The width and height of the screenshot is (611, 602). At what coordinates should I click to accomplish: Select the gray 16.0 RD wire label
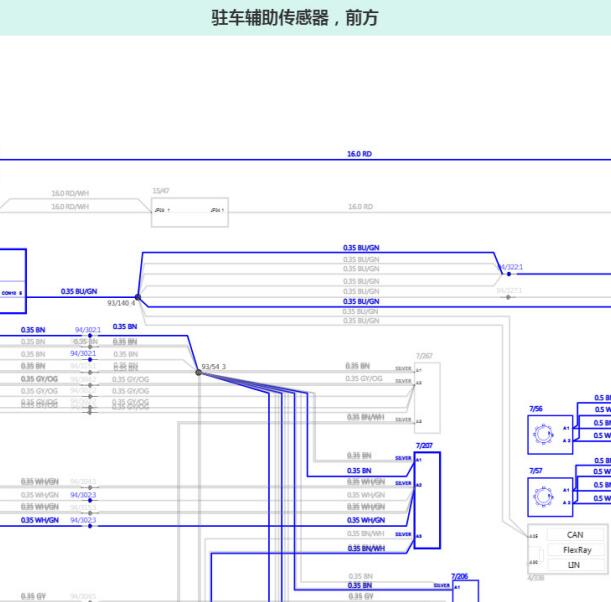pyautogui.click(x=360, y=207)
